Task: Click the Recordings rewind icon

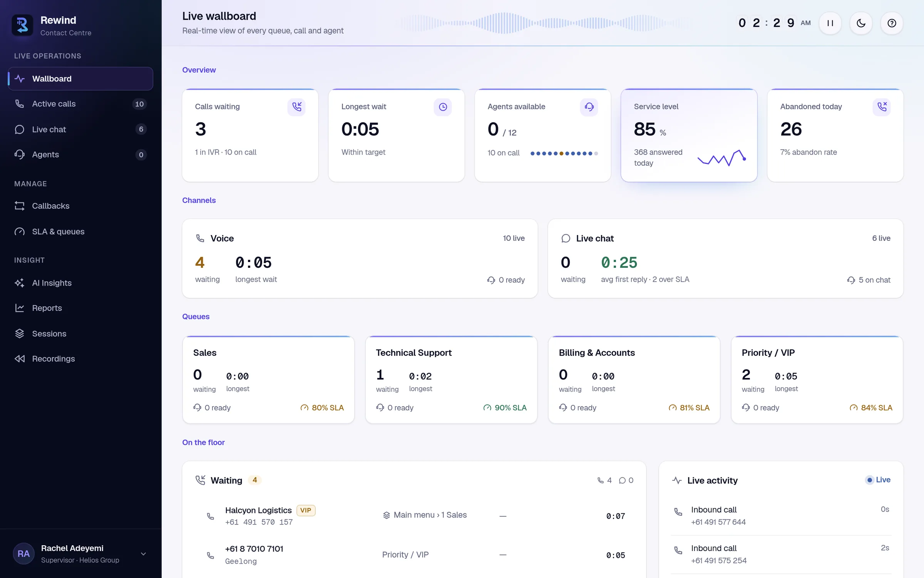Action: 19,359
